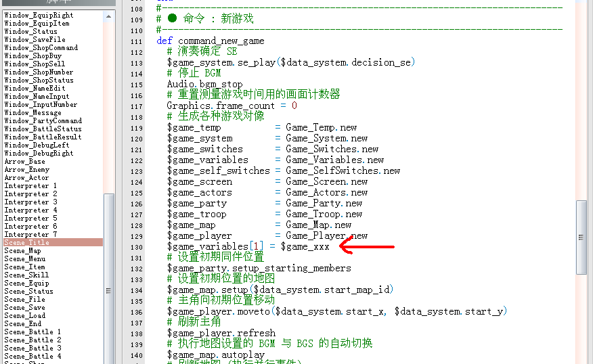Image resolution: width=593 pixels, height=364 pixels.
Task: Click $game_map.setup start_map_id line
Action: point(280,290)
